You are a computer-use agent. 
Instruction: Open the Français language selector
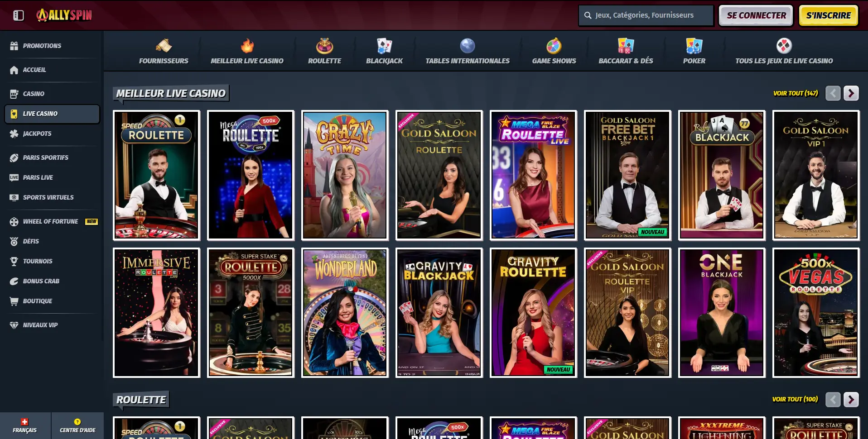click(x=25, y=425)
